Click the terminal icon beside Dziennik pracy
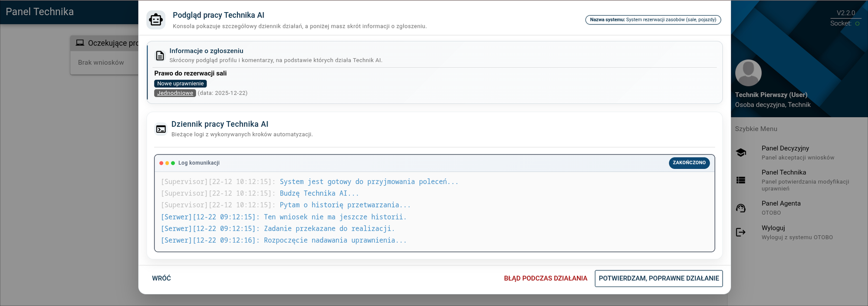The image size is (868, 306). [x=161, y=129]
